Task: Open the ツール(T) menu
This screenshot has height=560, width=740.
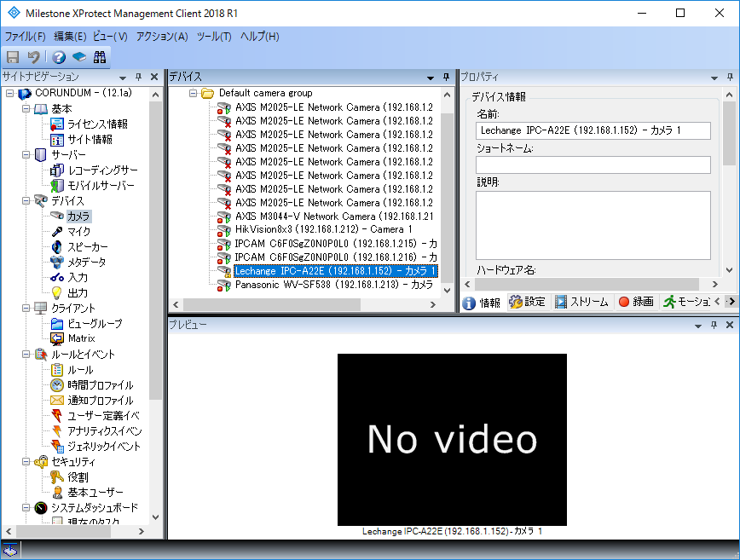Action: tap(214, 37)
